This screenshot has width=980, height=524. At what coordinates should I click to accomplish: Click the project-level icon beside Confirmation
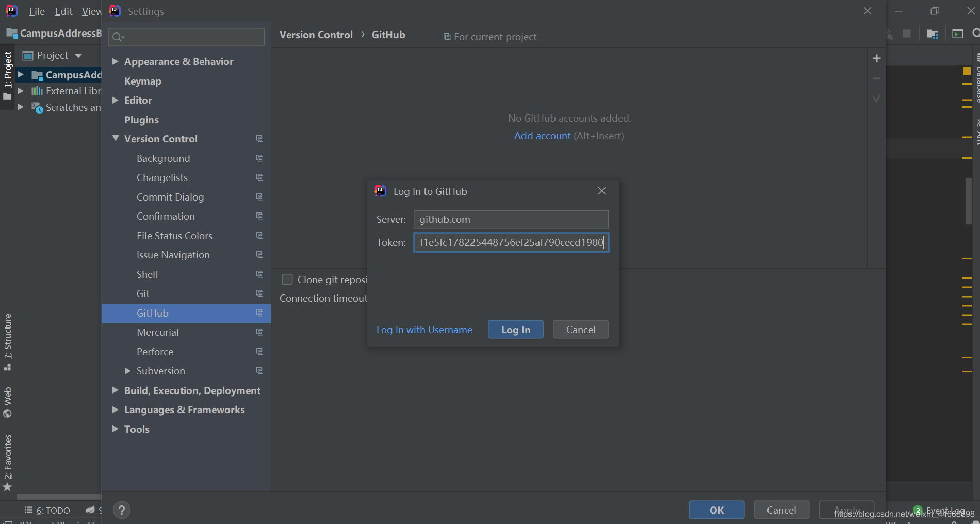pos(259,216)
